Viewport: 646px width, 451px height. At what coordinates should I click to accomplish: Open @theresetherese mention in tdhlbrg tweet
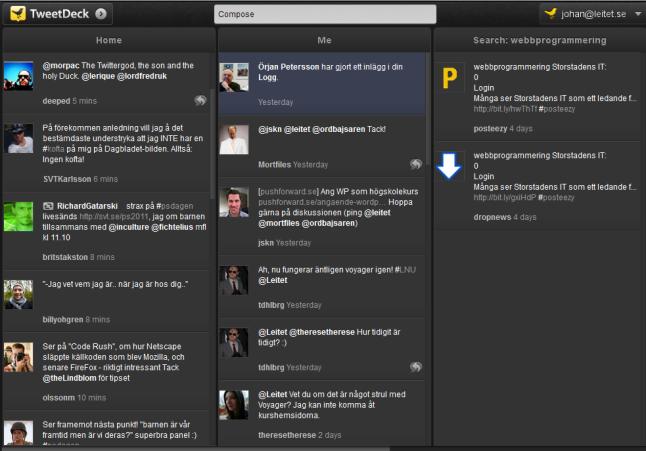pos(322,332)
